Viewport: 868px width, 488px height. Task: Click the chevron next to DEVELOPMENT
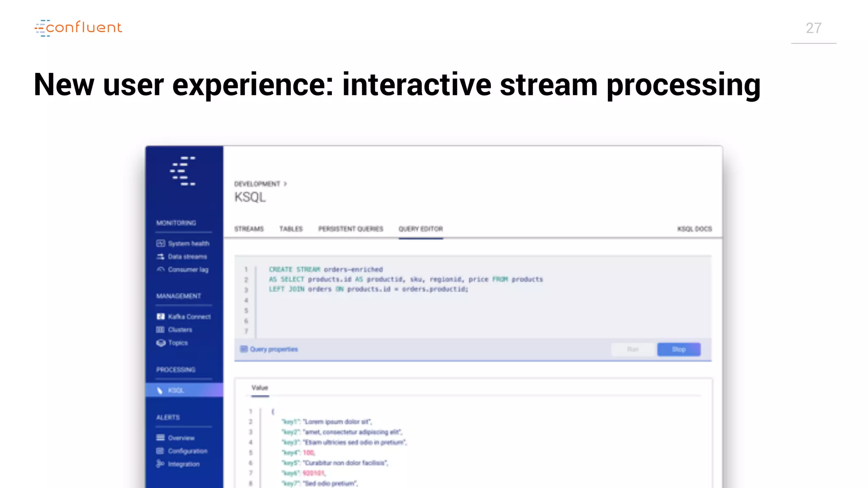click(x=285, y=184)
